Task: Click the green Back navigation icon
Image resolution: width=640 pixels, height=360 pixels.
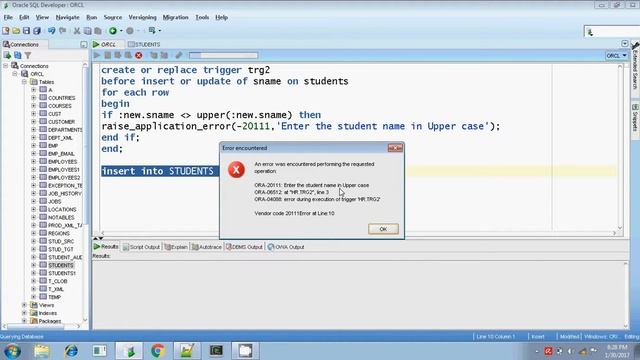Action: point(113,31)
